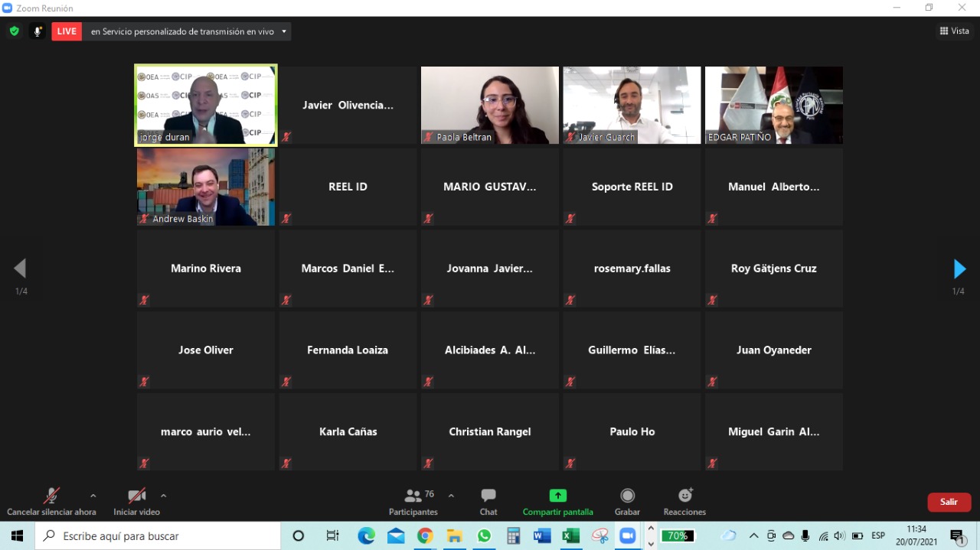This screenshot has width=980, height=550.
Task: Open File Explorer from the taskbar
Action: click(454, 535)
